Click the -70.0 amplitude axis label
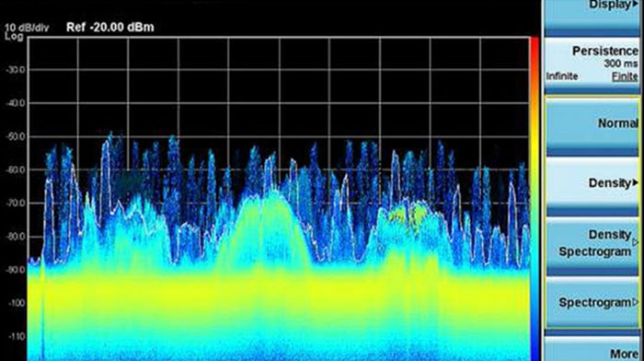 click(x=16, y=204)
